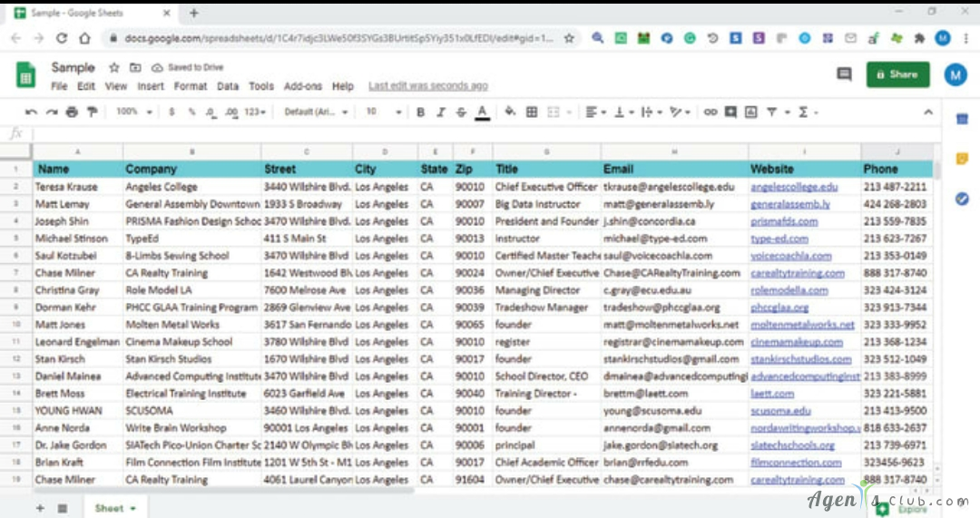
Task: Select the 'Teresa Krause' cell
Action: 77,187
